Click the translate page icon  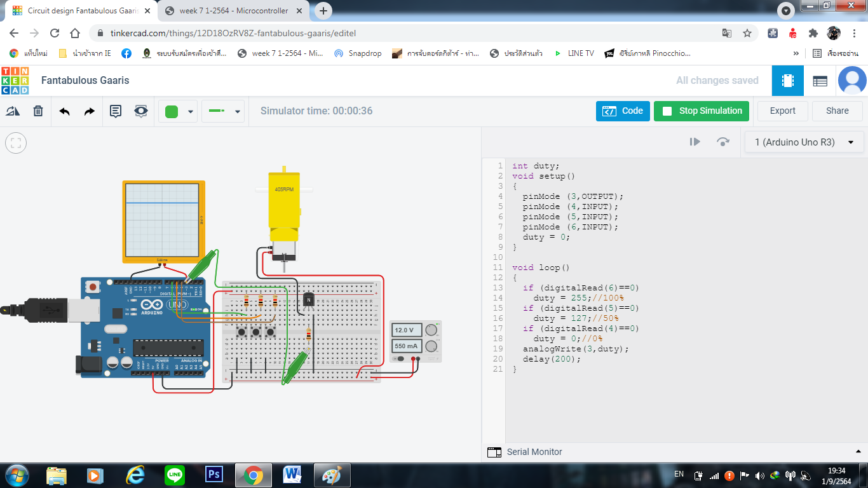(727, 33)
